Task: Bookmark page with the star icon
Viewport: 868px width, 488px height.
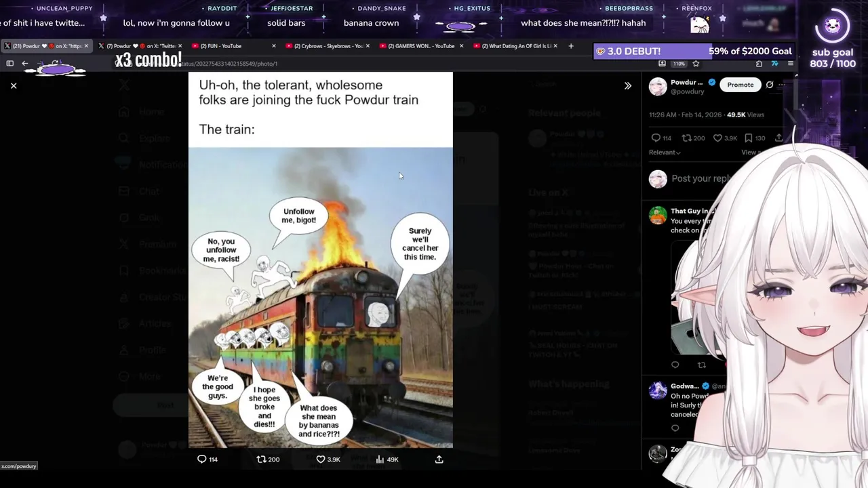Action: tap(696, 63)
